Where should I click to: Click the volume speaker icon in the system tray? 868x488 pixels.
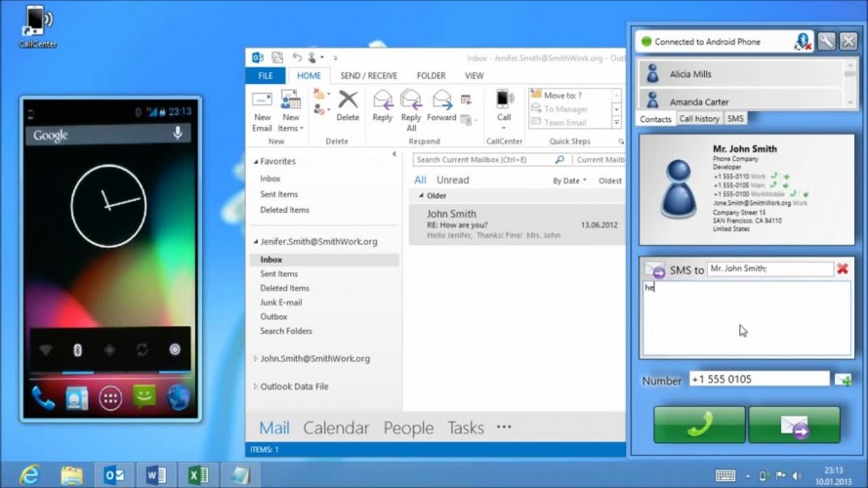(797, 476)
